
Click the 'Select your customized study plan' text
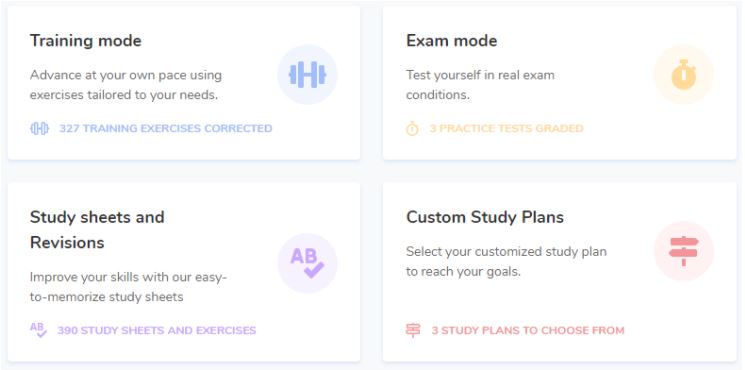tap(506, 262)
